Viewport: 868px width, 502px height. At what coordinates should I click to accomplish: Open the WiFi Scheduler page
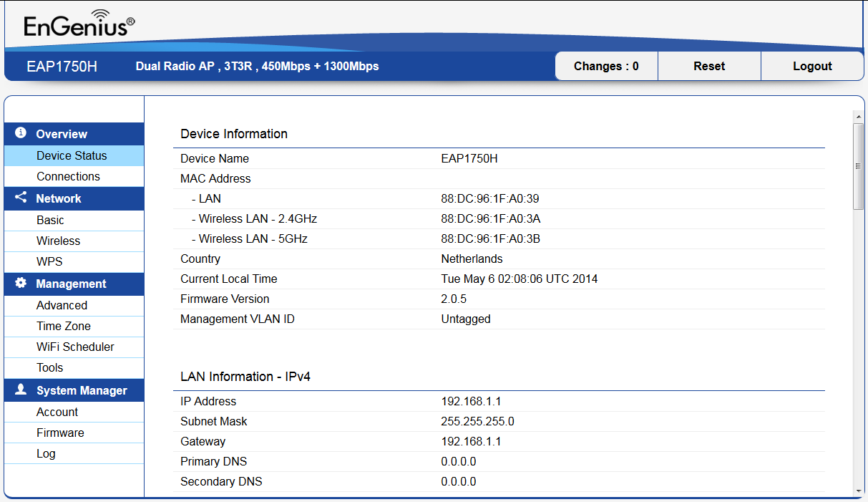coord(74,347)
